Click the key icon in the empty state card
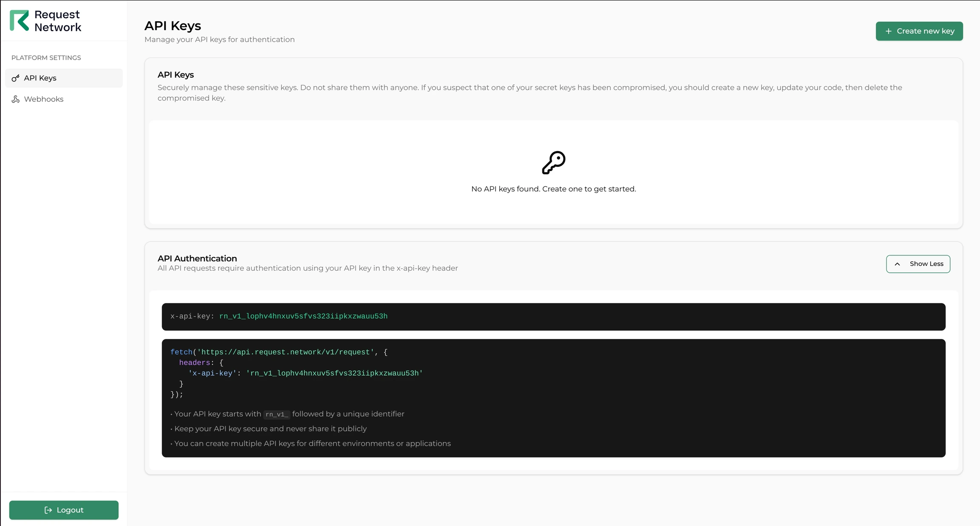The image size is (980, 526). (x=553, y=163)
